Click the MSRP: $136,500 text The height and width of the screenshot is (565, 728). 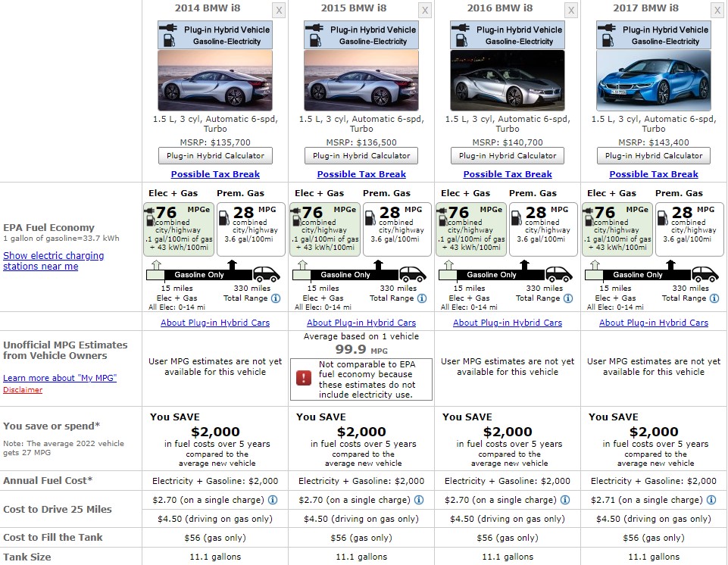(x=361, y=142)
